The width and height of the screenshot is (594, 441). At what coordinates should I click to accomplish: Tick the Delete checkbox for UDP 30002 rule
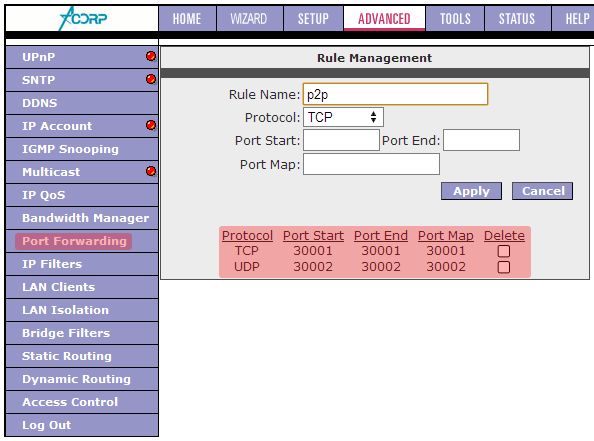pyautogui.click(x=503, y=267)
